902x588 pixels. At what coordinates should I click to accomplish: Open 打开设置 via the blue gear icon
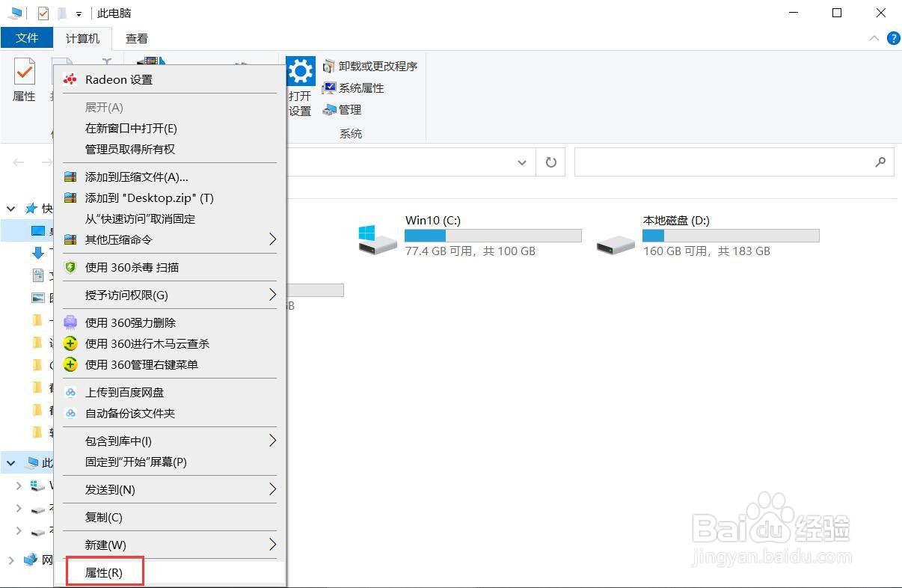tap(300, 71)
